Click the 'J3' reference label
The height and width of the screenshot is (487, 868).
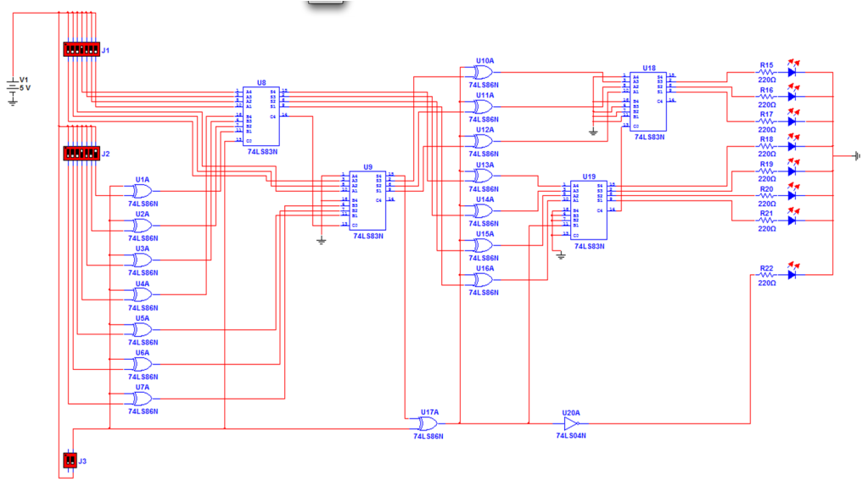point(82,461)
